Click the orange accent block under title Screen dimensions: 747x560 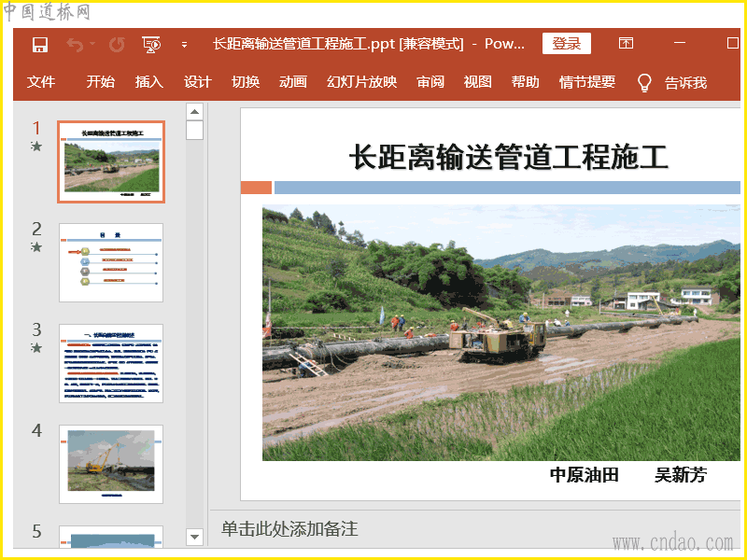point(256,188)
